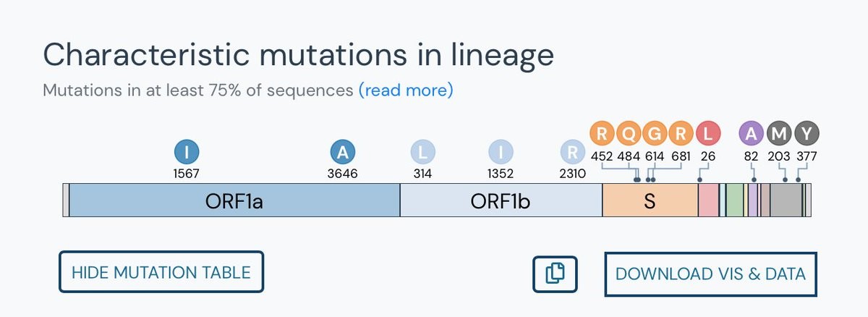Click the orange R marker at position 452
The width and height of the screenshot is (868, 317).
click(x=603, y=133)
